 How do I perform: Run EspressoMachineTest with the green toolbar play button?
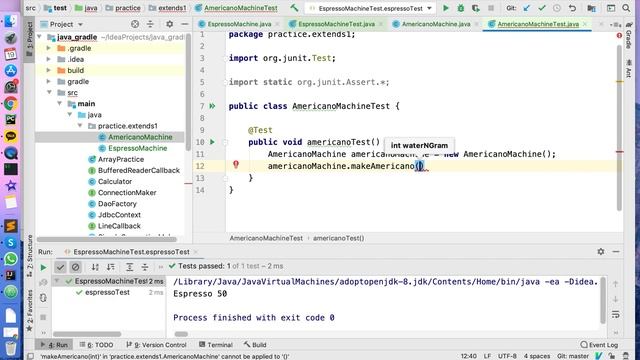pos(446,8)
